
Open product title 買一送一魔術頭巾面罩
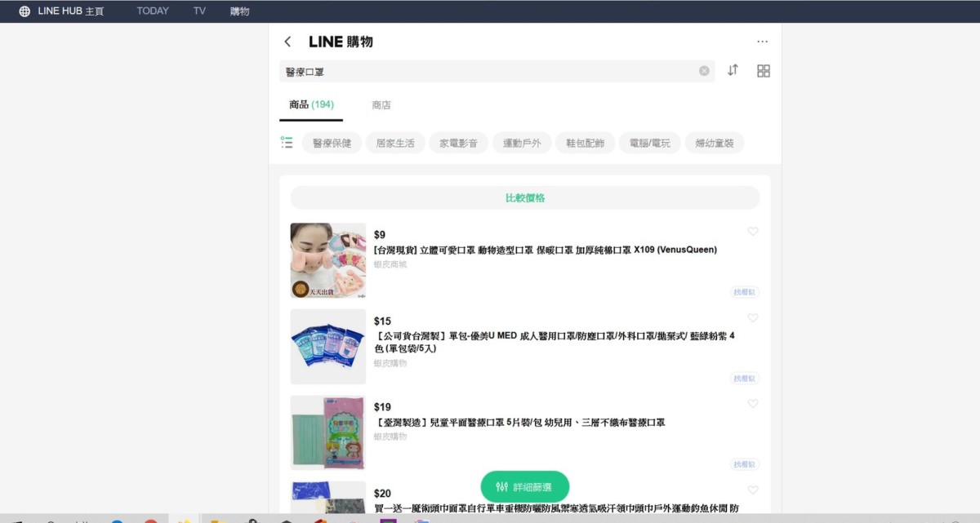(557, 508)
